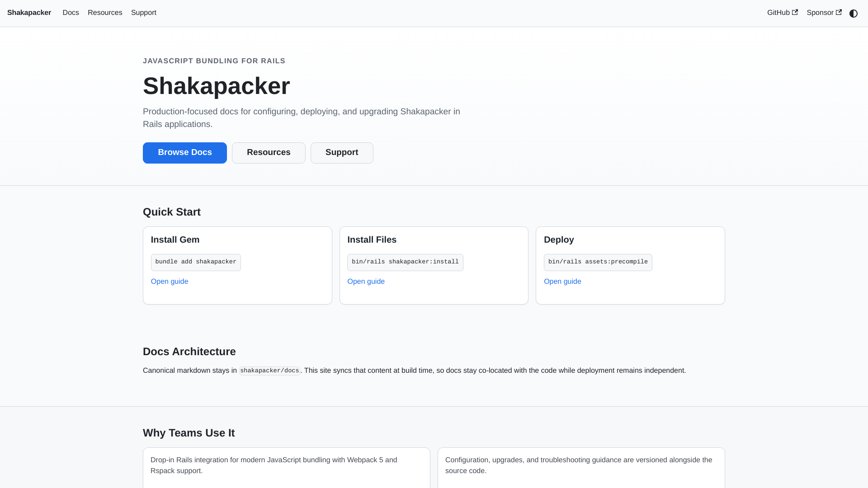Open Resources in top navigation
Screen dimensions: 868x488
point(105,13)
